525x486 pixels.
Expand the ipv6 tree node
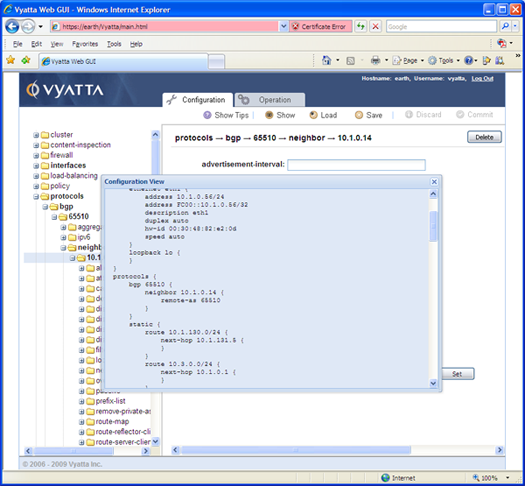tap(63, 238)
